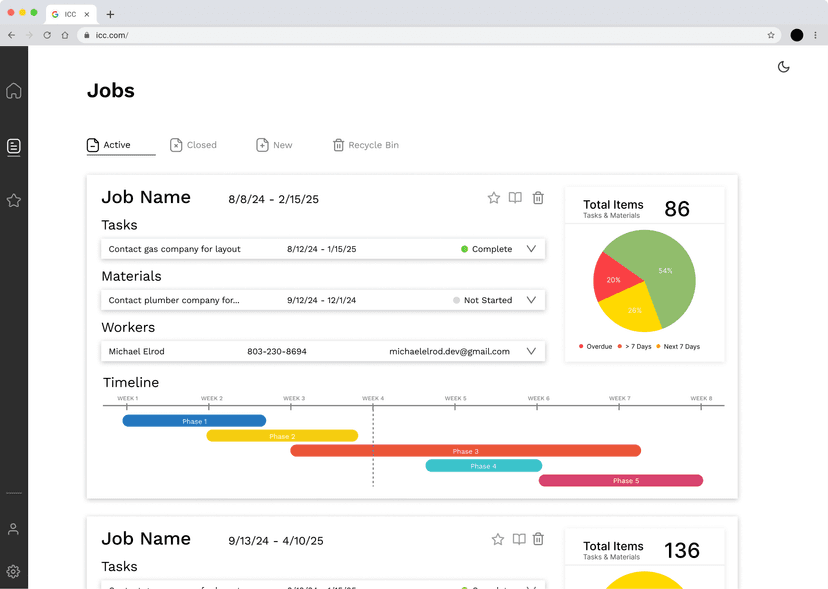828x589 pixels.
Task: Toggle dark mode moon icon
Action: click(783, 67)
